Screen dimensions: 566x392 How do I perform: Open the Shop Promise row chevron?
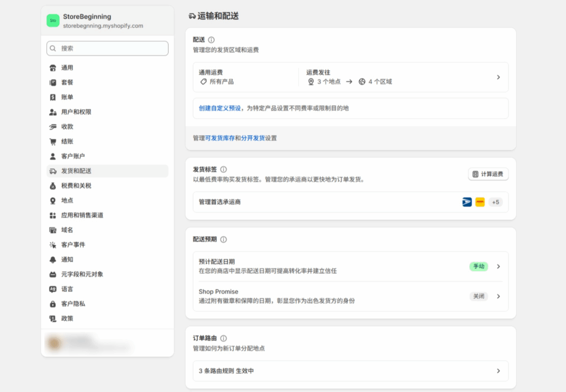pos(498,296)
